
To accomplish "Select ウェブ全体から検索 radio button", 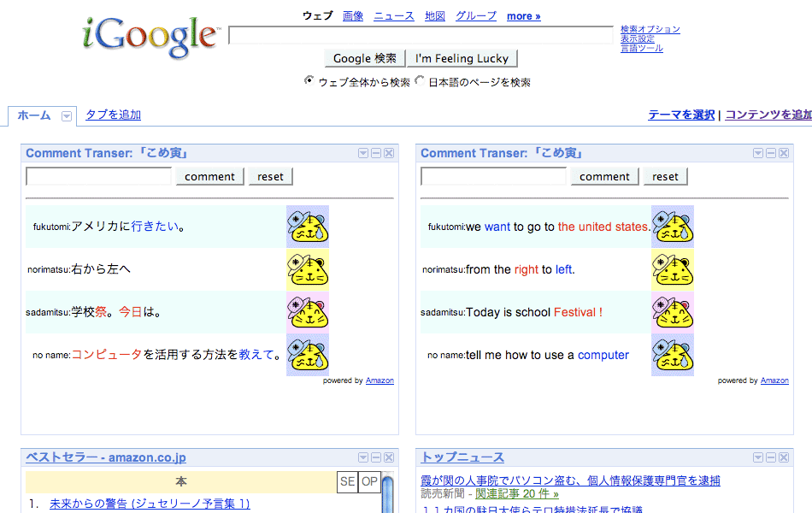I will (x=309, y=80).
